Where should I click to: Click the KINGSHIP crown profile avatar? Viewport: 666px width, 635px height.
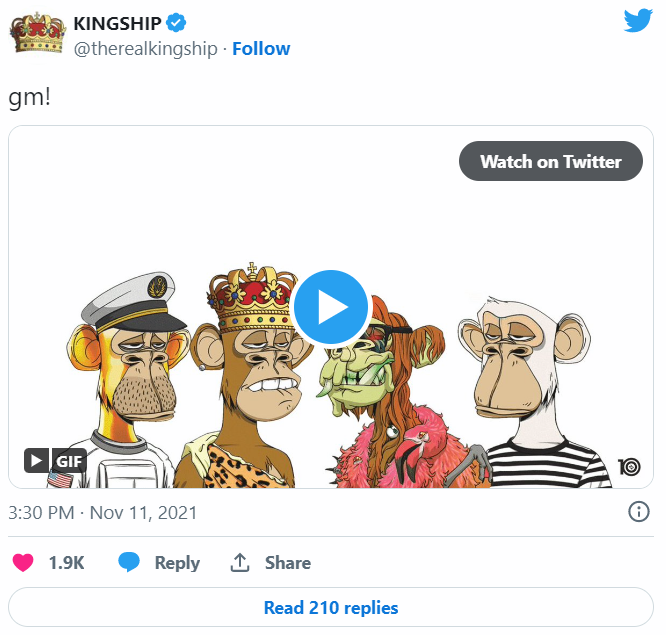pos(38,35)
